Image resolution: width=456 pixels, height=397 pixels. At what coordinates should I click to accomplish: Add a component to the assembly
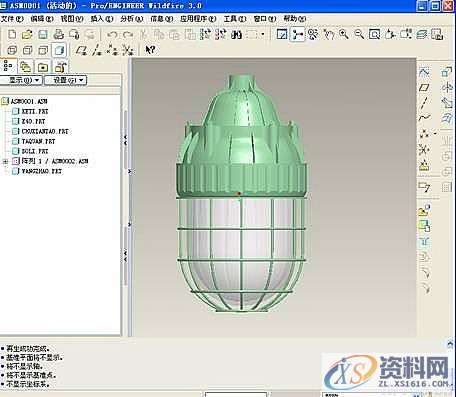click(x=424, y=211)
